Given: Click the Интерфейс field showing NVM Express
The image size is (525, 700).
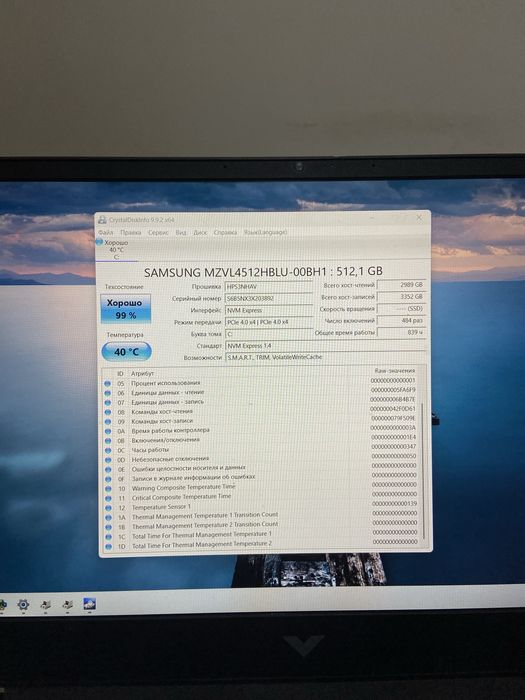Looking at the screenshot, I should click(x=269, y=310).
